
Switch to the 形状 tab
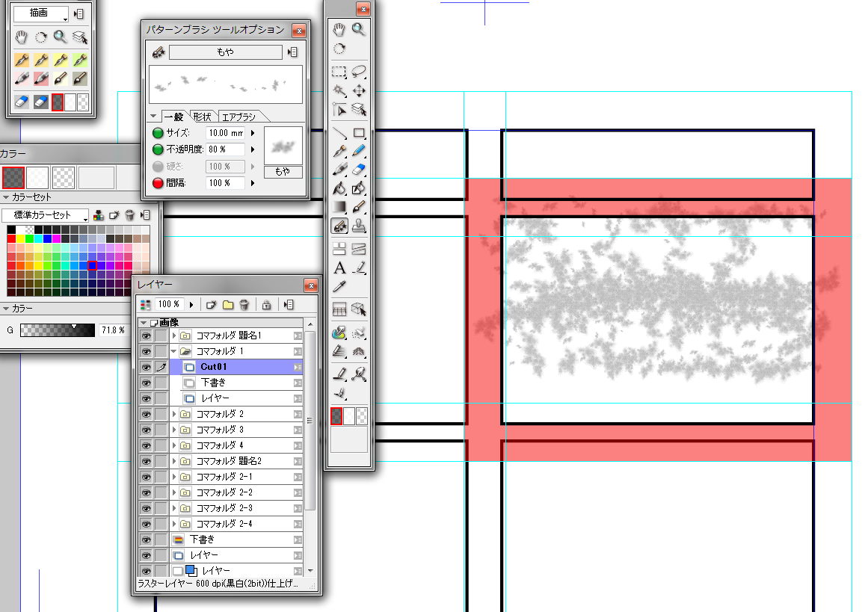[203, 117]
